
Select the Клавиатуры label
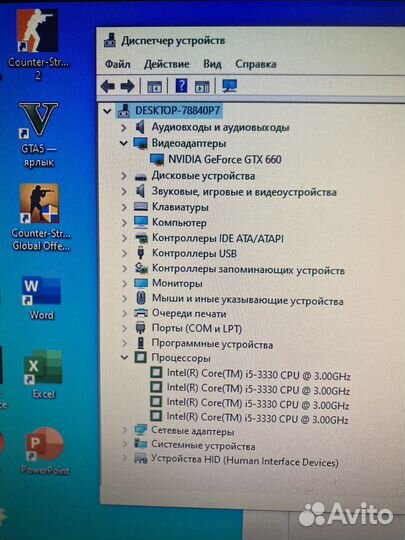click(180, 207)
